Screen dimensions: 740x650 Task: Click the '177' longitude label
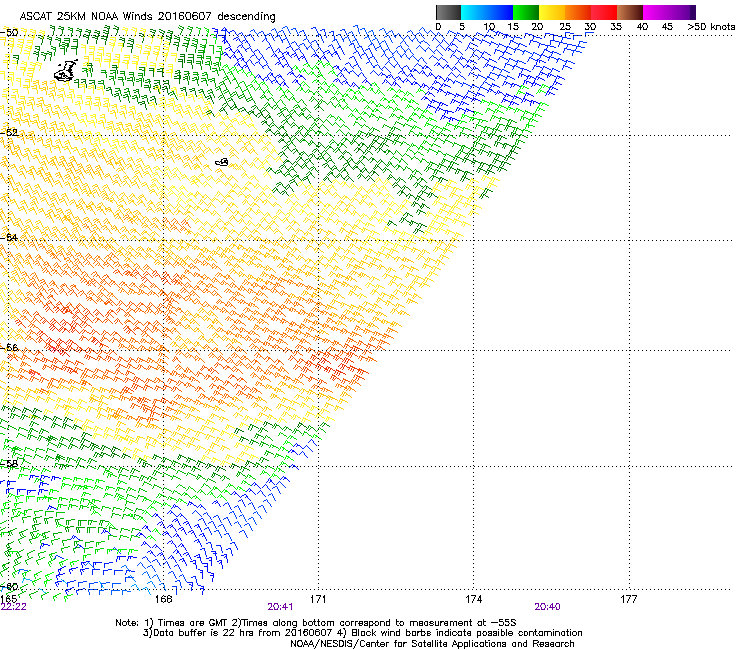click(x=628, y=599)
